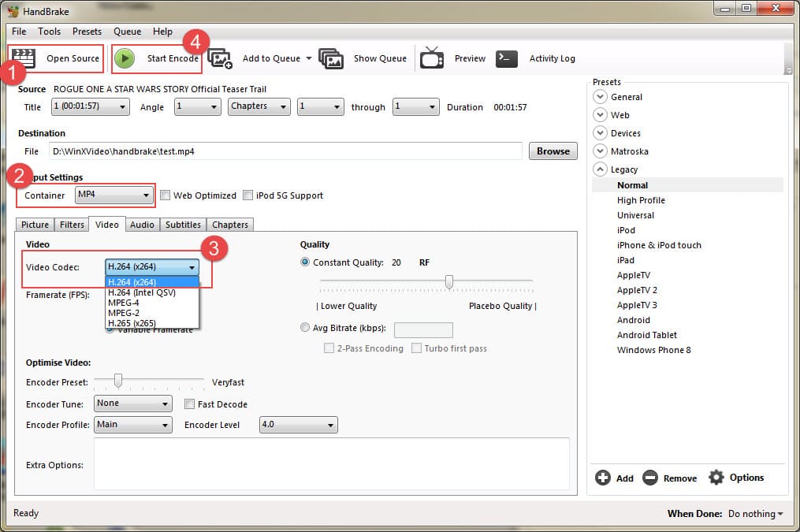Open the When Done dropdown
This screenshot has width=800, height=532.
coord(756,514)
